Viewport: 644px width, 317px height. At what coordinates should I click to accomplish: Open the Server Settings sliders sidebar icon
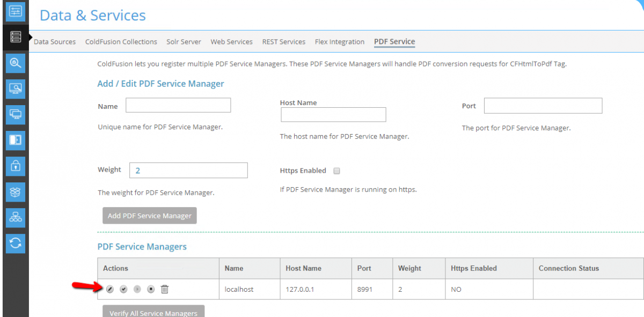(x=16, y=11)
